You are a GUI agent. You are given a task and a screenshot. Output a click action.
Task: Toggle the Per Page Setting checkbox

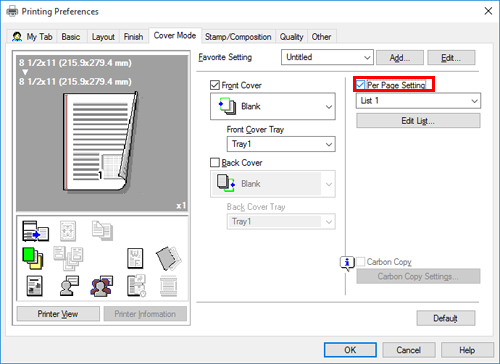360,85
